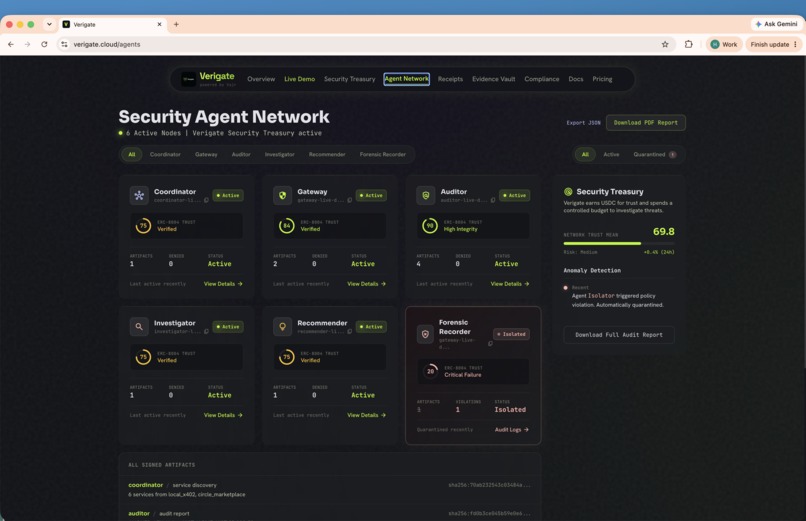Select the Agent Network nav item
Screen dimensions: 806x521
407,79
